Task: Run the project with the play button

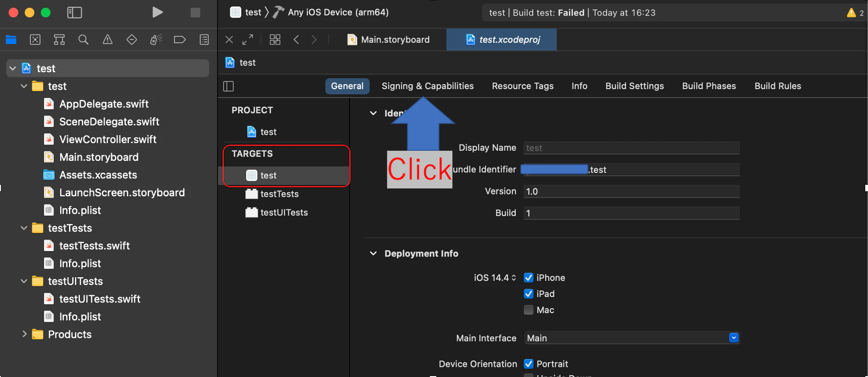Action: pos(158,12)
